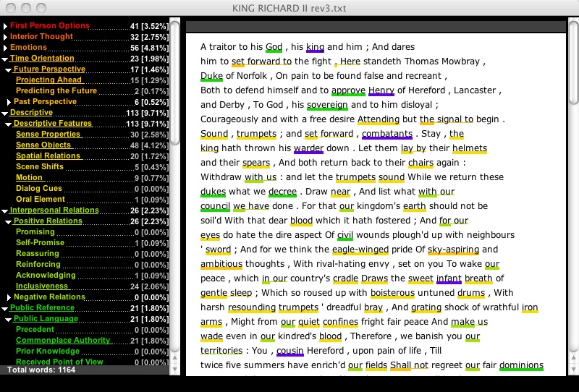Screen dimensions: 579x392
Task: Click the Interior Thought label
Action: click(x=41, y=37)
